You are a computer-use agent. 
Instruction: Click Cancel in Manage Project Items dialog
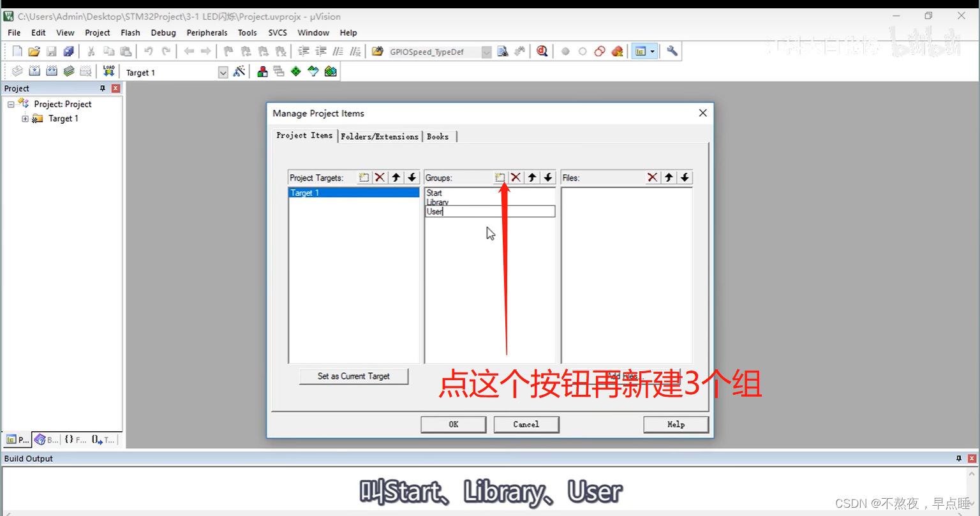tap(526, 424)
